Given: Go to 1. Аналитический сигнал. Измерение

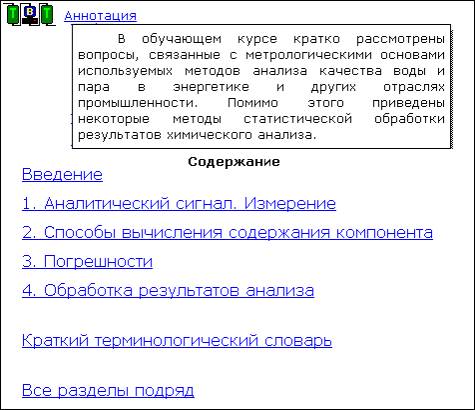Looking at the screenshot, I should (179, 203).
